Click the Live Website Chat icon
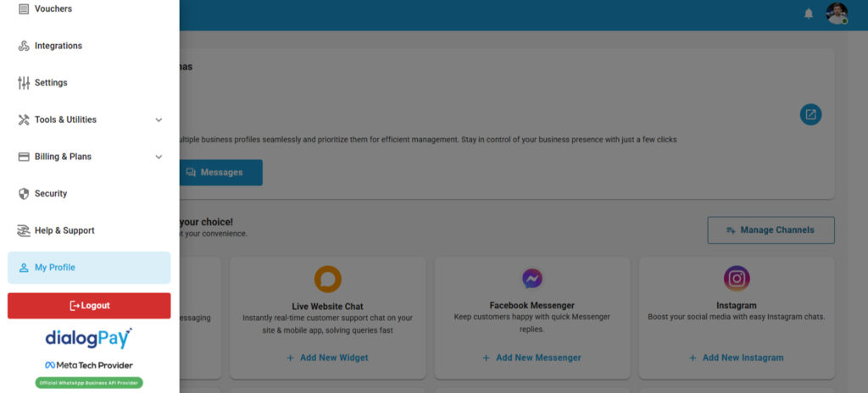The image size is (868, 393). 327,279
